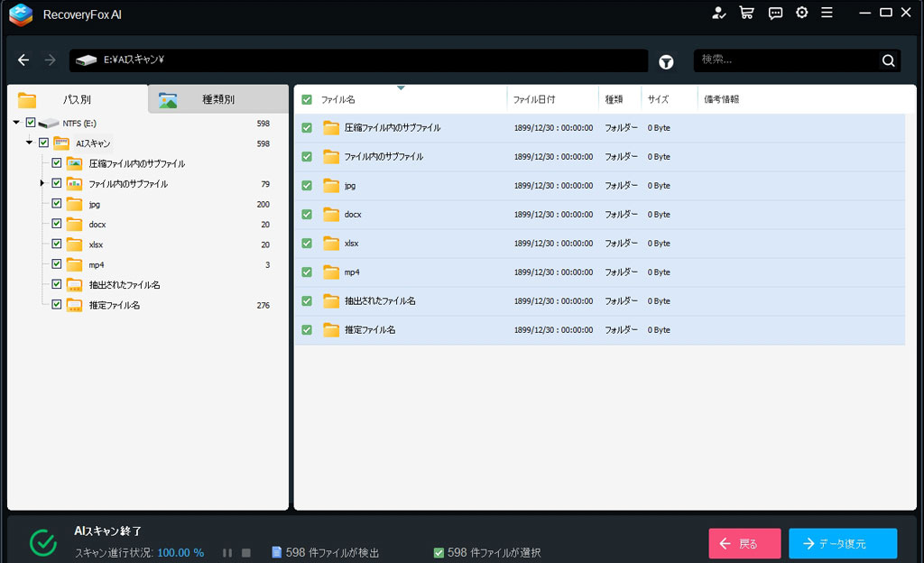Click the filter funnel icon
924x563 pixels.
pos(666,61)
